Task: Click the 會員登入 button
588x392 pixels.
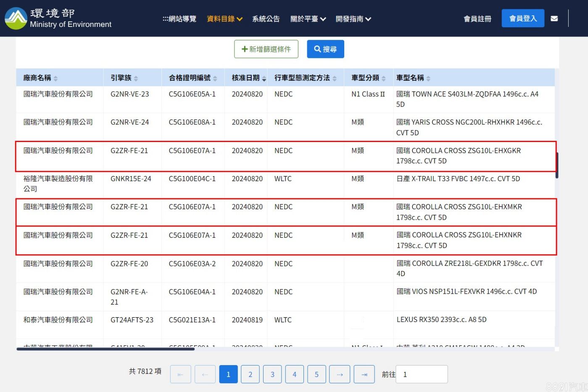Action: coord(522,18)
